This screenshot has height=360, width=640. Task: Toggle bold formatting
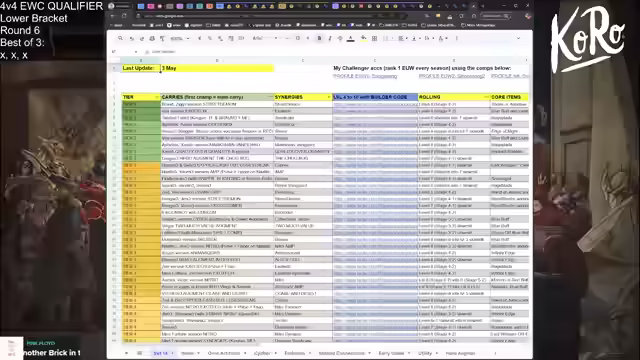pyautogui.click(x=319, y=38)
